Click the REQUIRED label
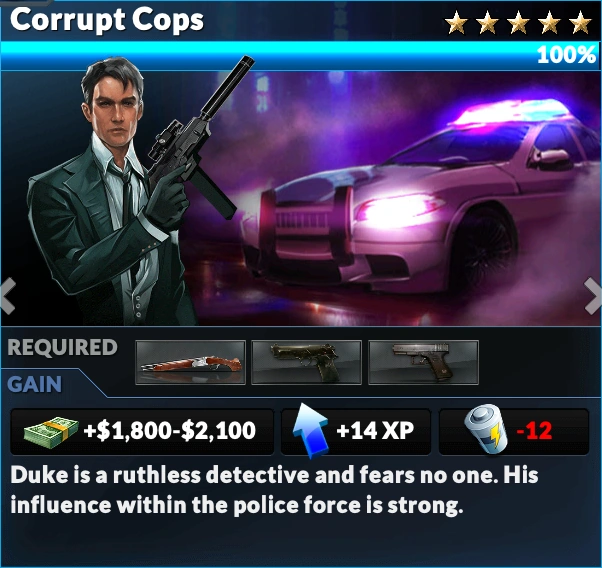 pyautogui.click(x=62, y=348)
